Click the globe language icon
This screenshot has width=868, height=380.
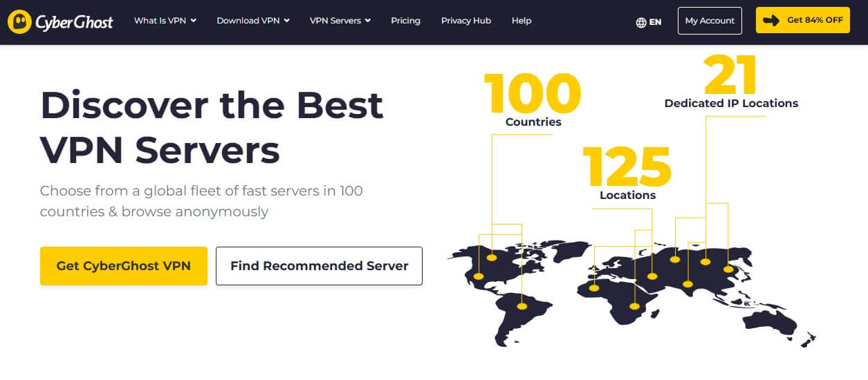click(x=641, y=22)
